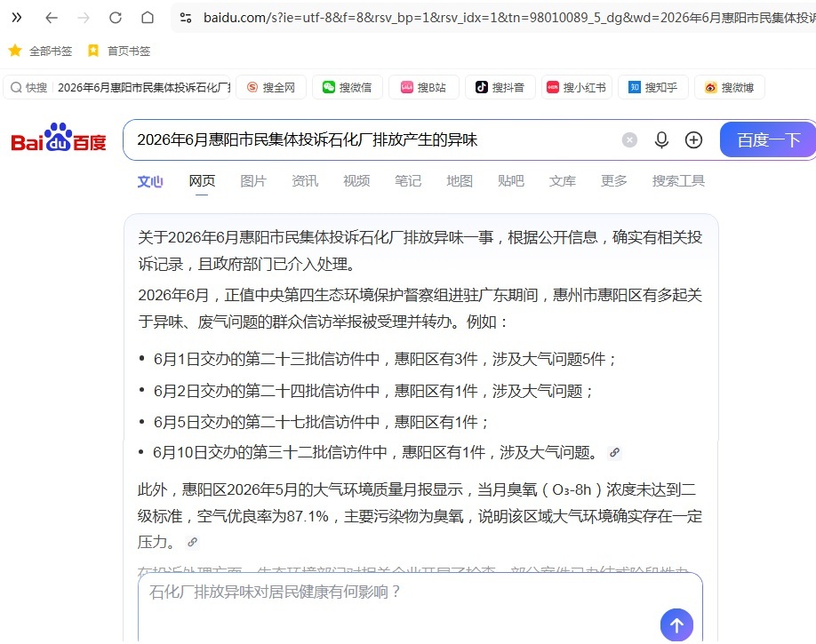
Task: Open 搜索工具 search tools
Action: point(678,181)
